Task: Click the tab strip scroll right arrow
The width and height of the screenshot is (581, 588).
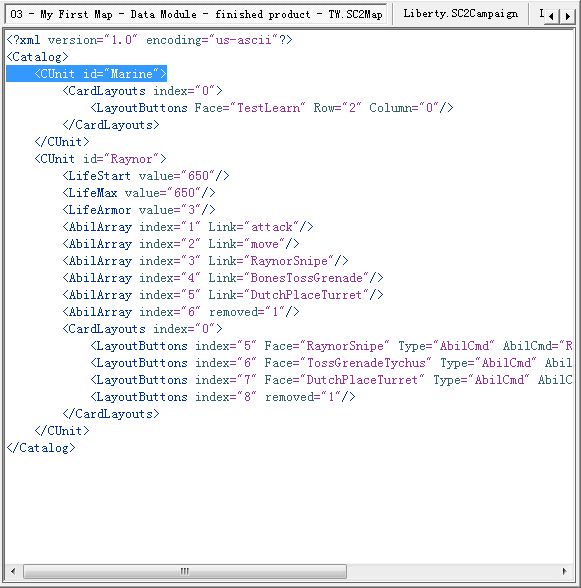Action: coord(567,16)
